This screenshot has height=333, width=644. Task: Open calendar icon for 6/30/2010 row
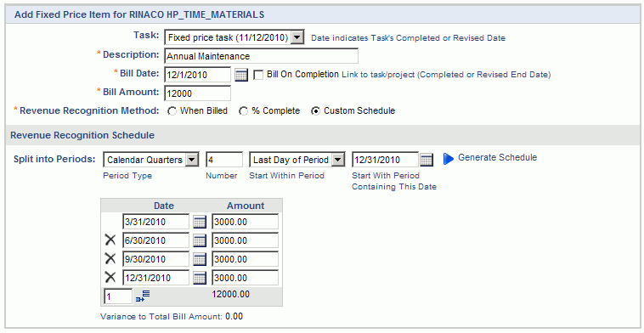click(199, 240)
